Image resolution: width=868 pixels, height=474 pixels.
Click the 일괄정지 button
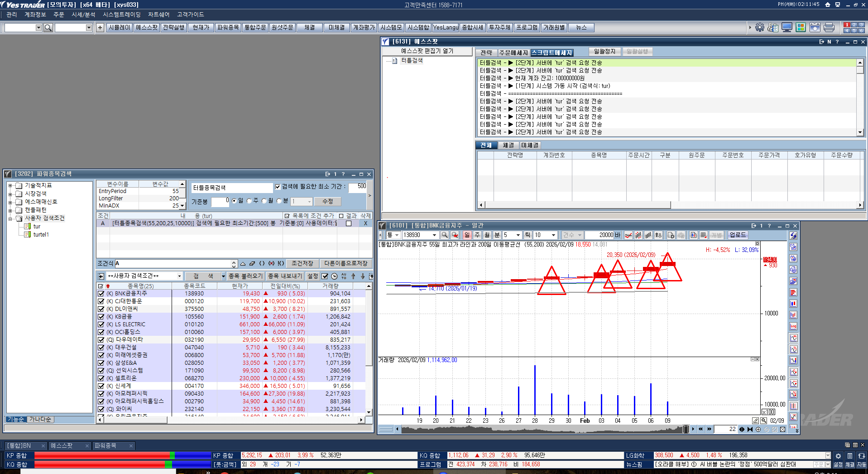click(604, 52)
